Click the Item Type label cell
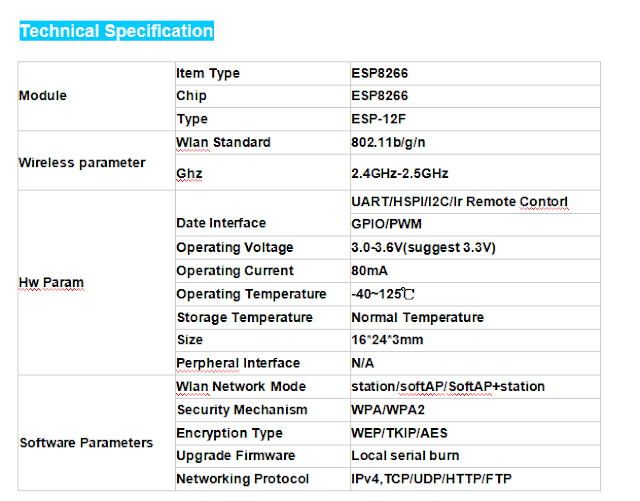Viewport: 640px width, 501px height. click(263, 73)
